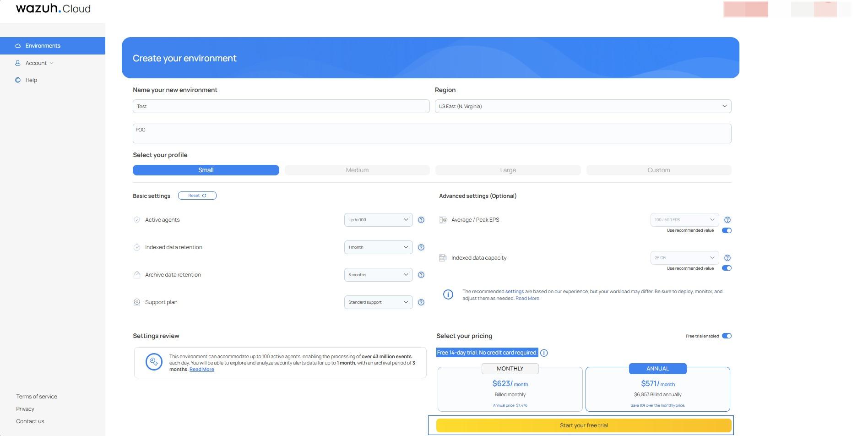Click the environment name field containing Test
The width and height of the screenshot is (868, 436).
coord(281,106)
